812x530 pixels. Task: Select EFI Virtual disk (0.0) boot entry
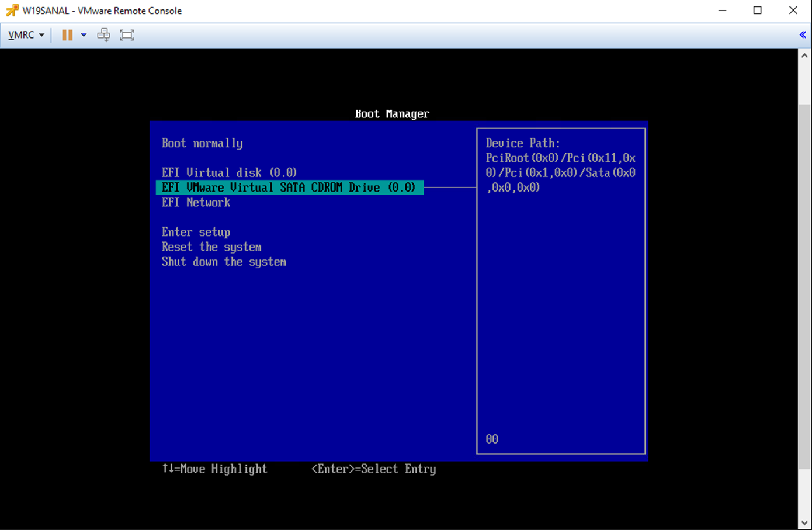tap(229, 172)
